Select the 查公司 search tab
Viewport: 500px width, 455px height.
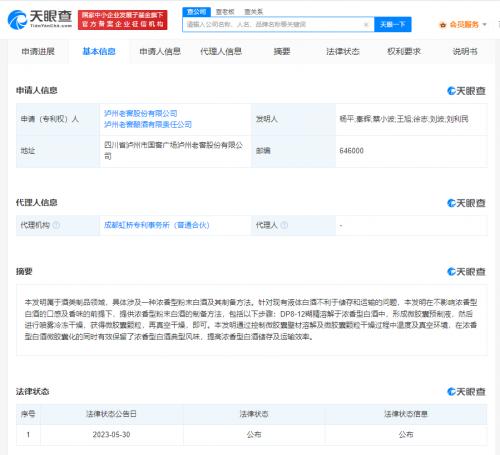pos(197,12)
